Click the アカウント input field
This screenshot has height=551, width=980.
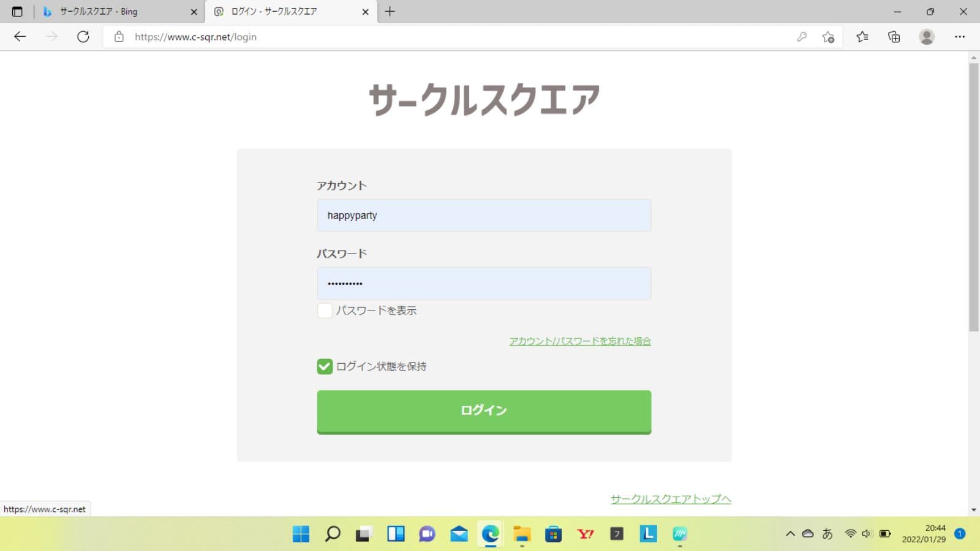click(484, 216)
